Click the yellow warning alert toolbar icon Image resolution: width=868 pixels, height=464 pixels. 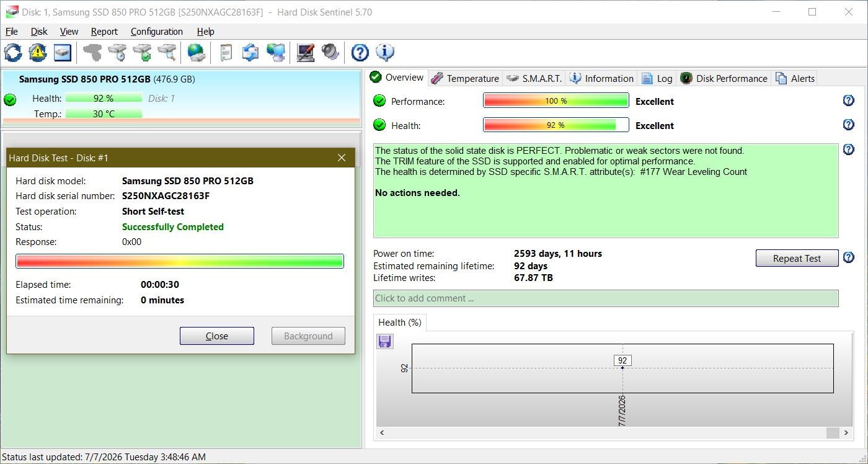point(38,53)
